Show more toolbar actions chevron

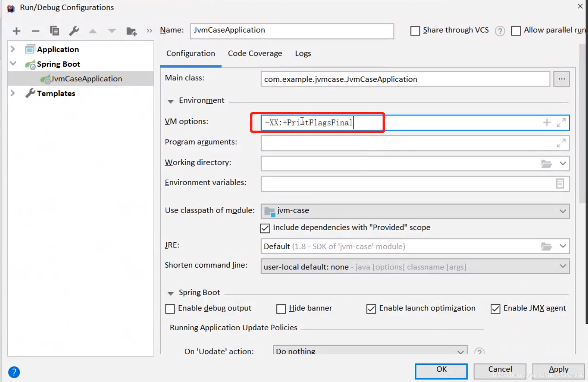pos(149,31)
